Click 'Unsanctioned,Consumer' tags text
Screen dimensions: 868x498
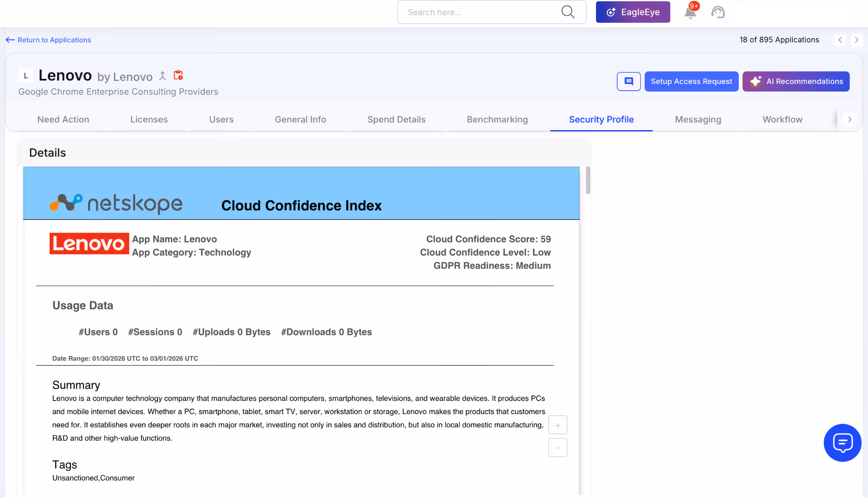[x=93, y=478]
